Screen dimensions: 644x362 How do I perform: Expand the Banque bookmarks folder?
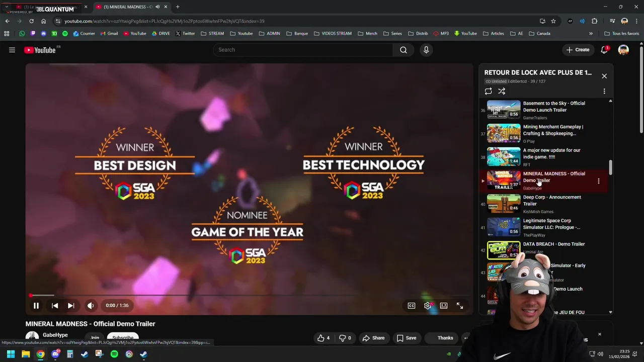click(x=297, y=34)
